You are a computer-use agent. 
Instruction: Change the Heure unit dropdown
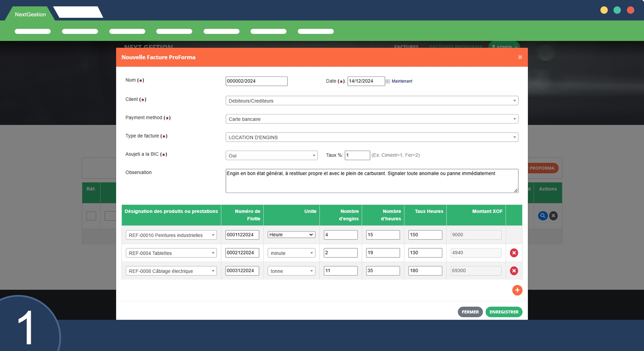click(291, 235)
